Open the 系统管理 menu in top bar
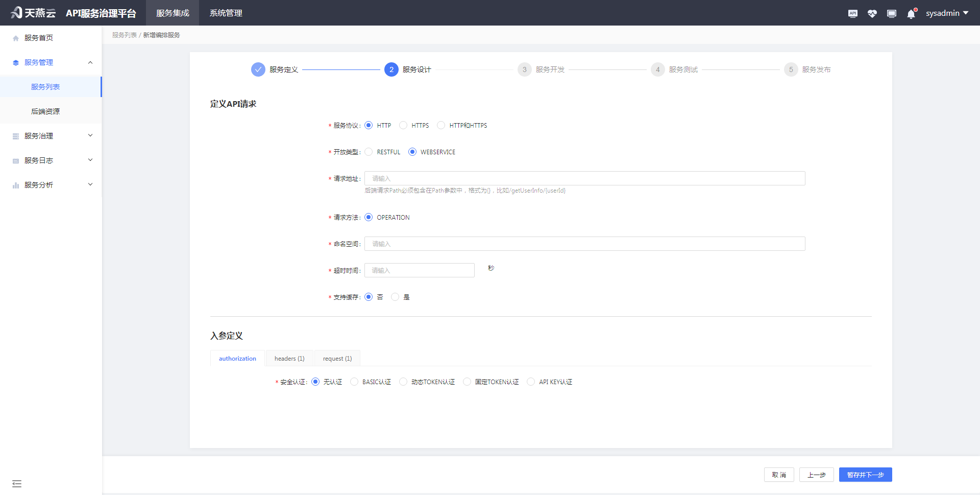This screenshot has height=495, width=980. (225, 13)
